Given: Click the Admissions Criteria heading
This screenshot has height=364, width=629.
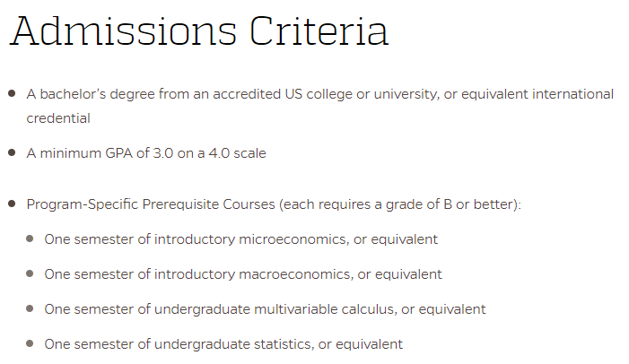Looking at the screenshot, I should click(x=199, y=30).
